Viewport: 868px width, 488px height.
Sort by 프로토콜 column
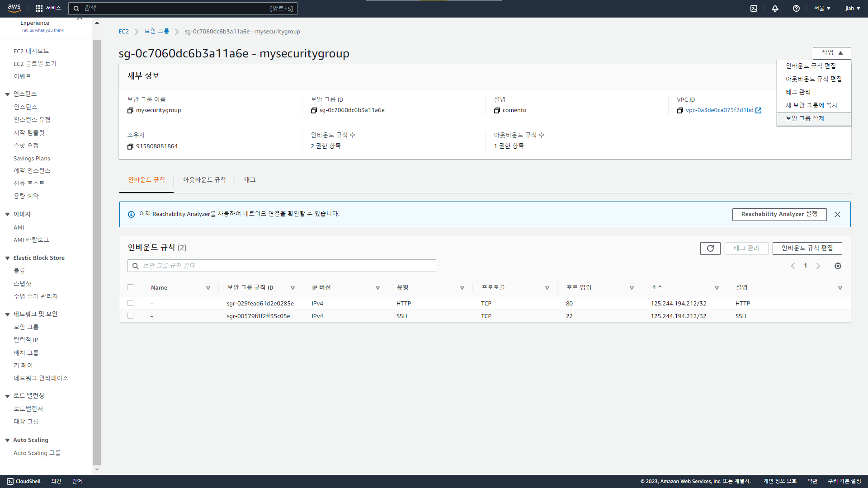pyautogui.click(x=547, y=288)
